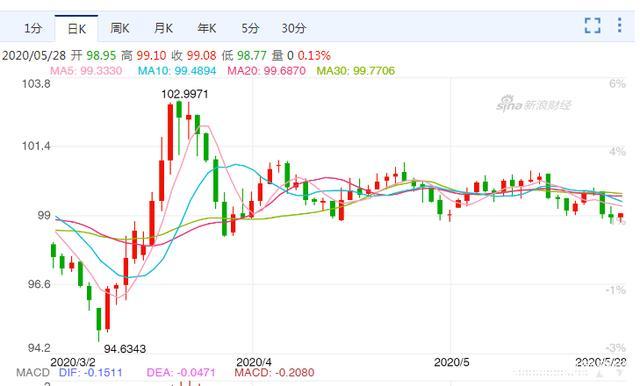Viewport: 640px width, 386px height.
Task: Click the grey MACD indicator name
Action: 33,373
